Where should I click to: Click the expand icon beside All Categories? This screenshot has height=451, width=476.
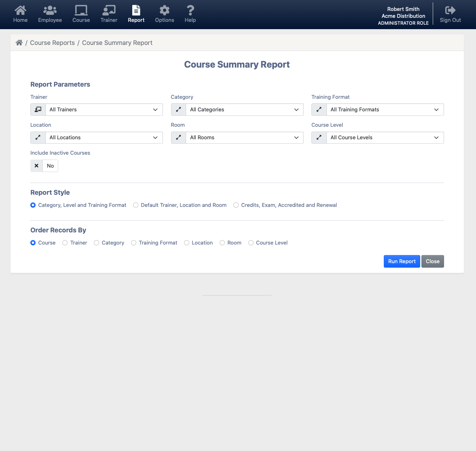(x=178, y=109)
